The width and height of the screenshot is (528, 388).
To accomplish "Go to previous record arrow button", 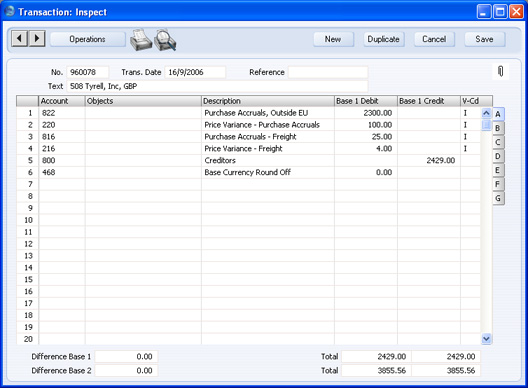I will pos(20,38).
